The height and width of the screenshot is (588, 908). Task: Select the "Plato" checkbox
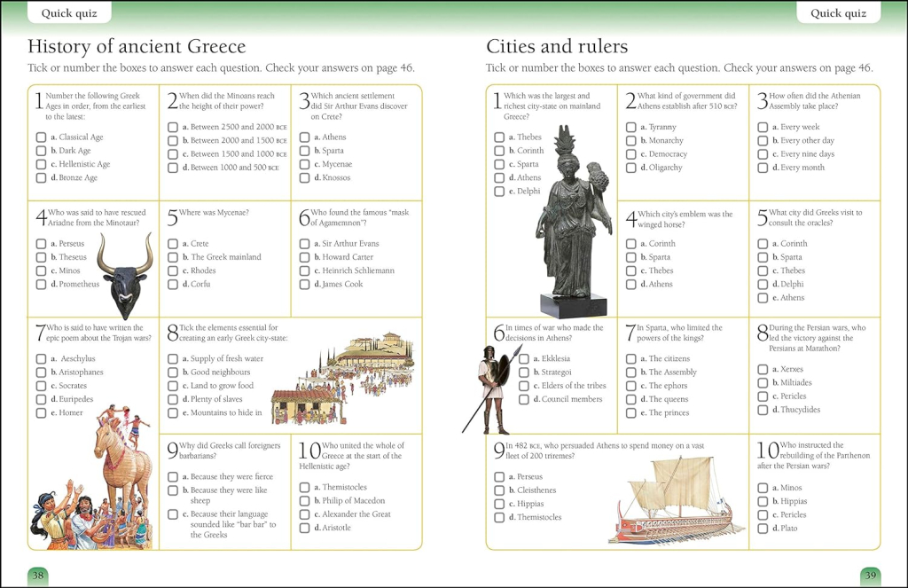coord(763,529)
